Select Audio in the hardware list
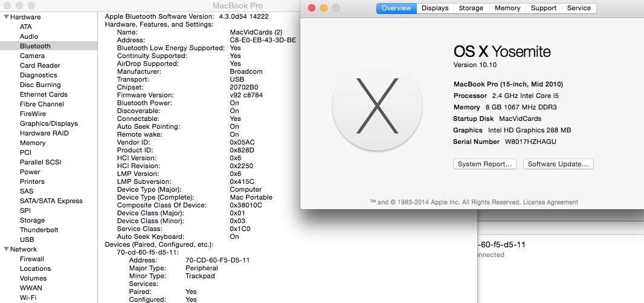The image size is (644, 303). pos(29,37)
